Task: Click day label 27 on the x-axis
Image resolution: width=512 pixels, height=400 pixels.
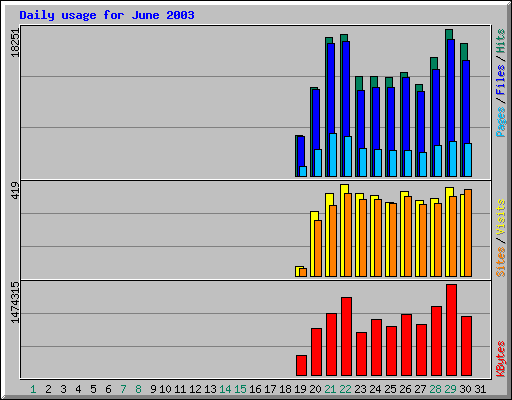Action: coord(420,389)
